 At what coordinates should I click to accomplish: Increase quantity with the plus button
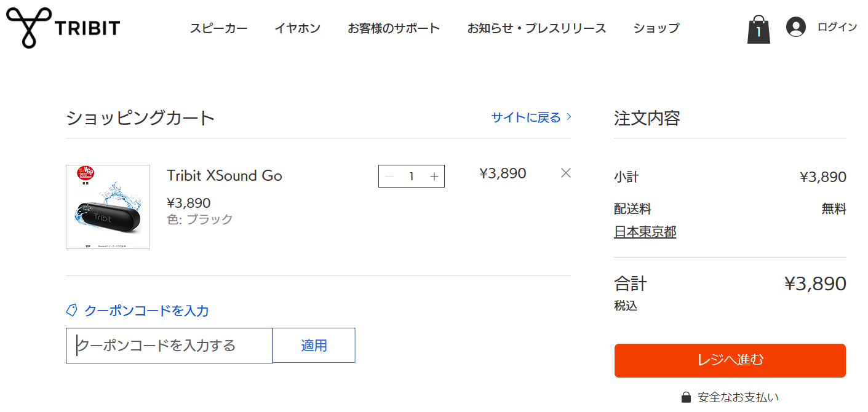[x=434, y=176]
